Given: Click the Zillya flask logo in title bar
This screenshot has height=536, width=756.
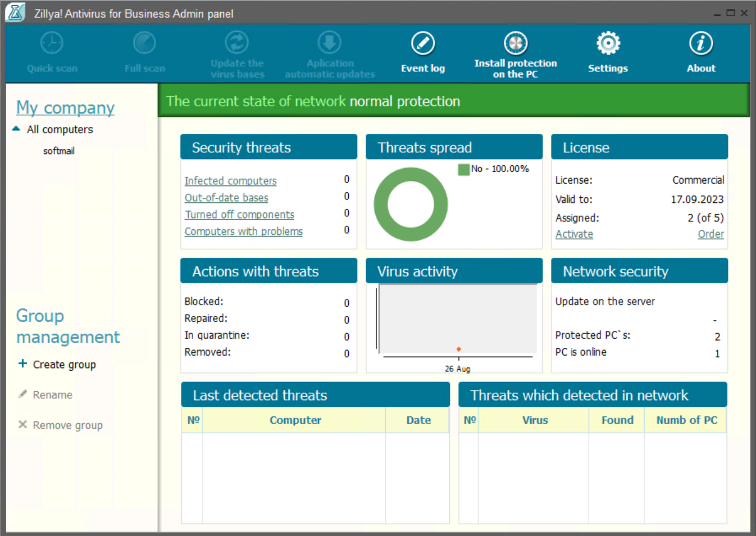Looking at the screenshot, I should click(x=15, y=12).
